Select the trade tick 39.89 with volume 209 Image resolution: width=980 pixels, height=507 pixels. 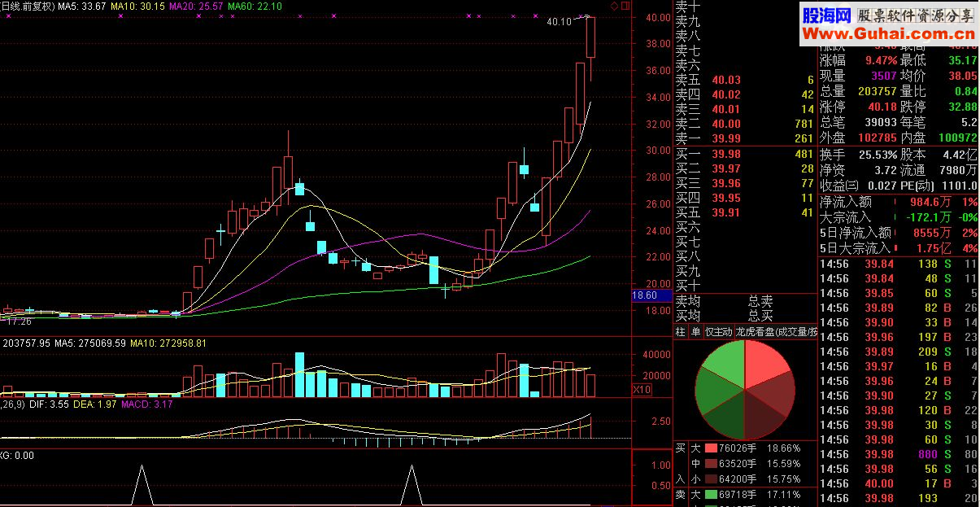pyautogui.click(x=899, y=352)
